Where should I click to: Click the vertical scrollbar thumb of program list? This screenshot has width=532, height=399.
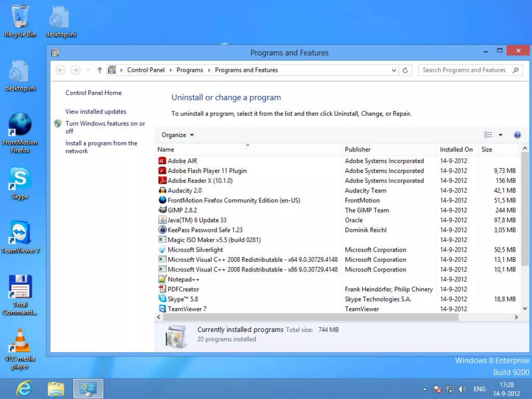[x=525, y=209]
